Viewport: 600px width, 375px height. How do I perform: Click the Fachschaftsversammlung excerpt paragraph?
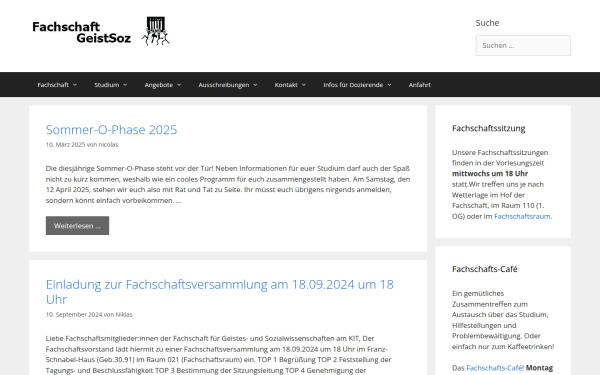(218, 354)
